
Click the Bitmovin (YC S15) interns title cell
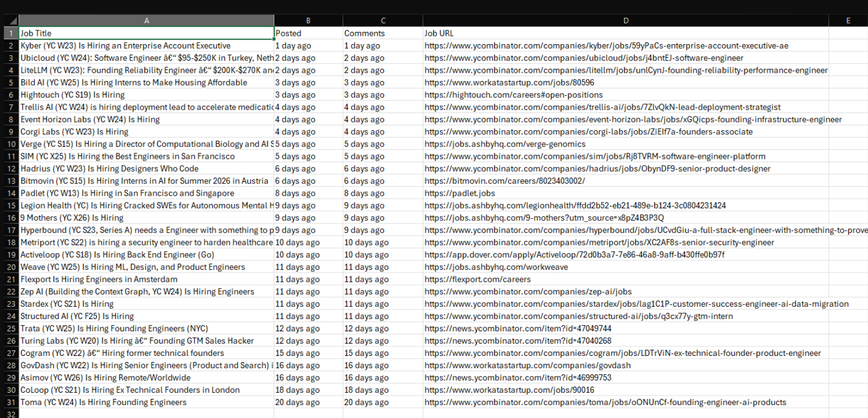147,181
